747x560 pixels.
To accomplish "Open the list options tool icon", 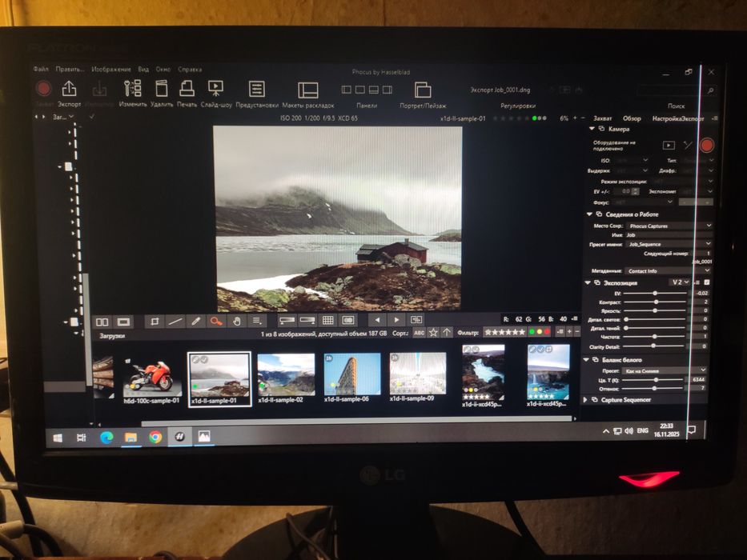I will tap(257, 321).
